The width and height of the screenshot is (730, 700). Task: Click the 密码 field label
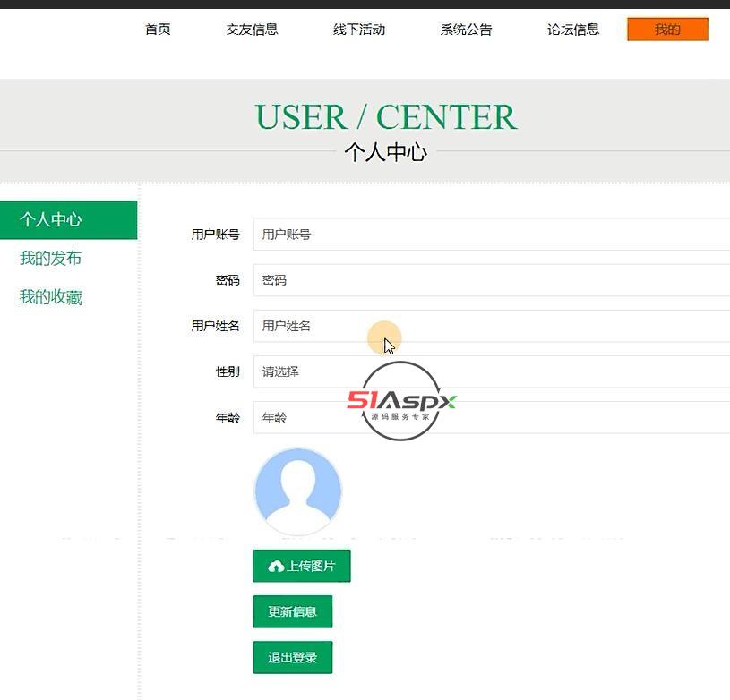[x=228, y=280]
